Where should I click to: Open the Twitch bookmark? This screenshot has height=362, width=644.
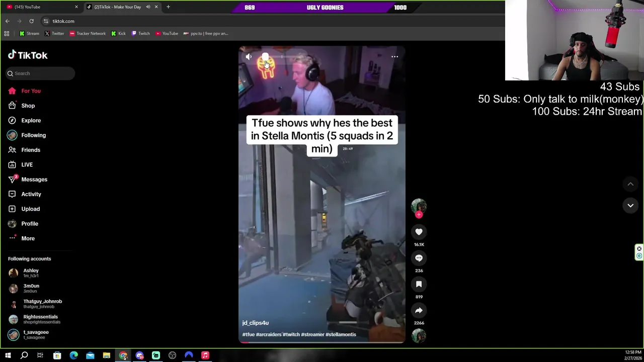pos(140,34)
